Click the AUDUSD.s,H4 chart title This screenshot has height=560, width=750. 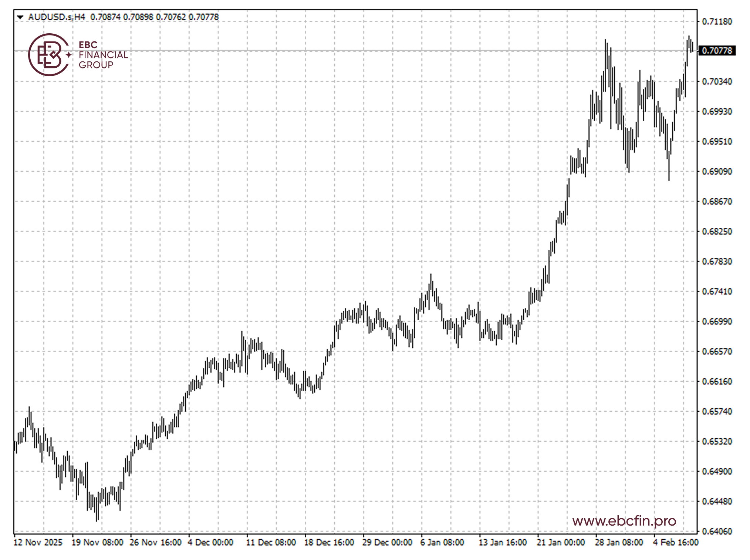[x=56, y=17]
